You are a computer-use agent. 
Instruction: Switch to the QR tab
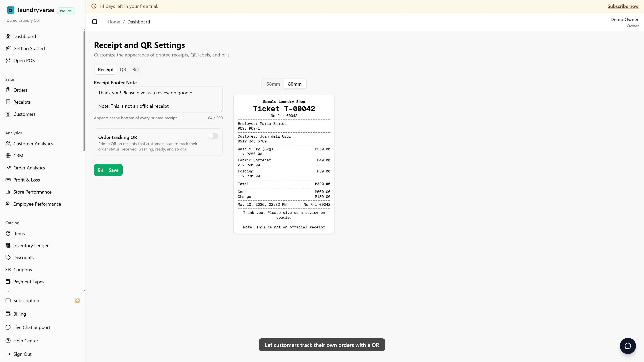123,69
